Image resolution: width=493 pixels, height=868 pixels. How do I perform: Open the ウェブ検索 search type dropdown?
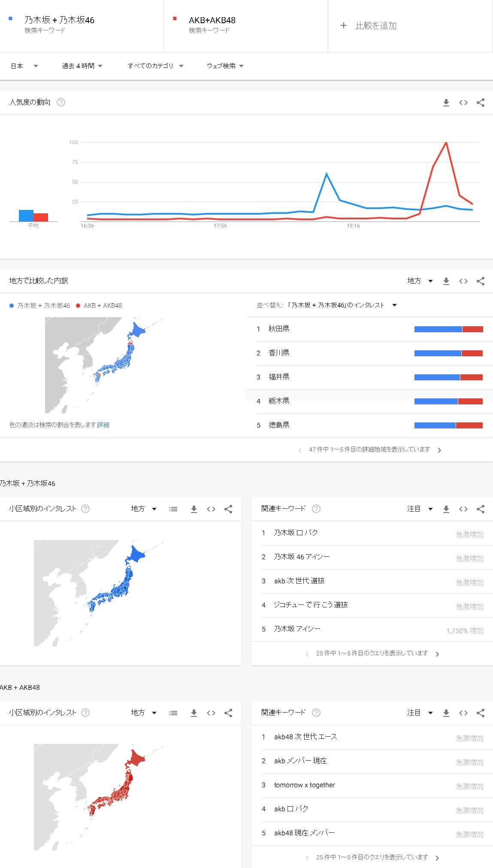(225, 66)
